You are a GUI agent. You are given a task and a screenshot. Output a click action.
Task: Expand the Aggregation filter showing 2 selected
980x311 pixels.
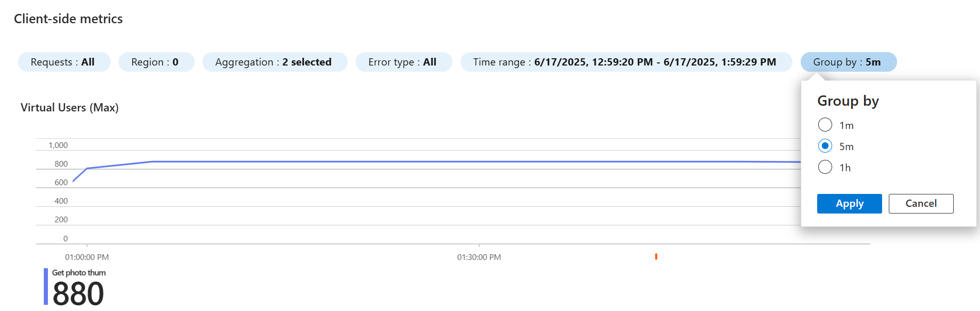coord(275,62)
